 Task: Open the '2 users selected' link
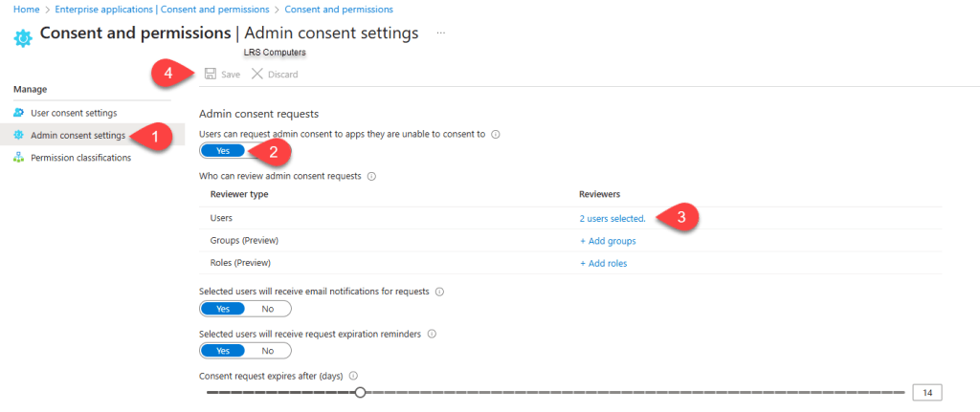click(612, 218)
